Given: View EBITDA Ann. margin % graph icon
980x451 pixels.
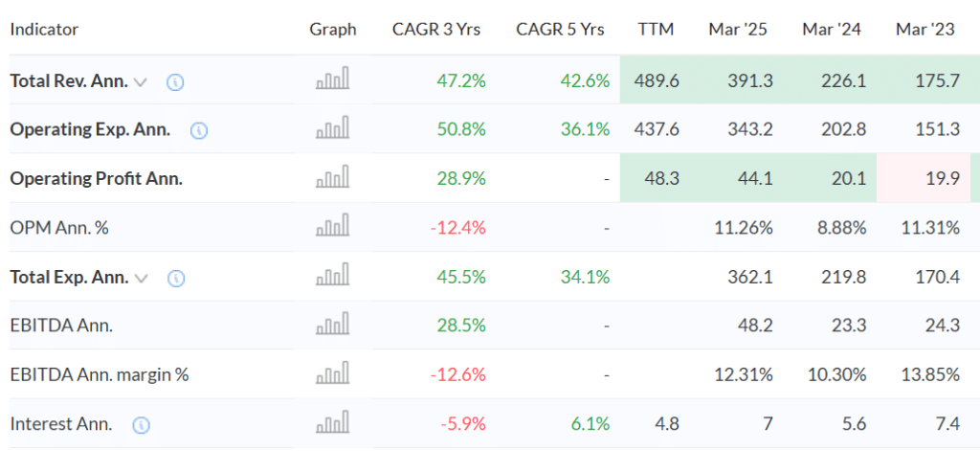Looking at the screenshot, I should coord(333,374).
